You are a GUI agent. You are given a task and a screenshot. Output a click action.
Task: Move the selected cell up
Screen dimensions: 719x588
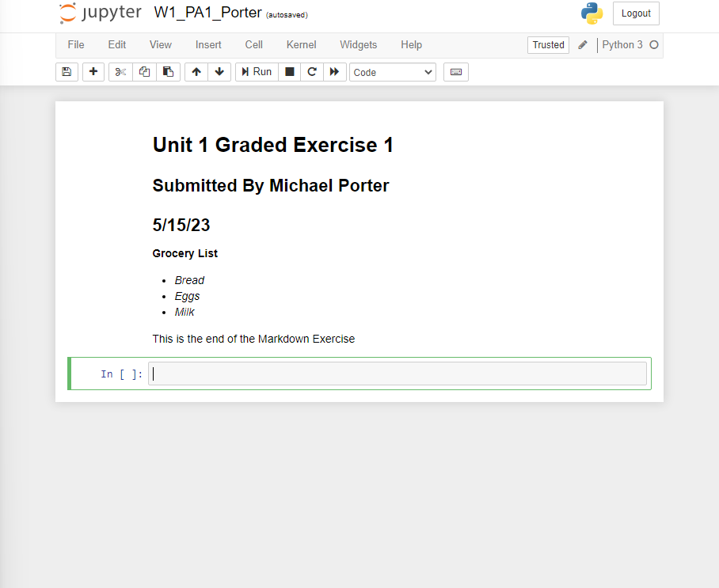click(196, 71)
